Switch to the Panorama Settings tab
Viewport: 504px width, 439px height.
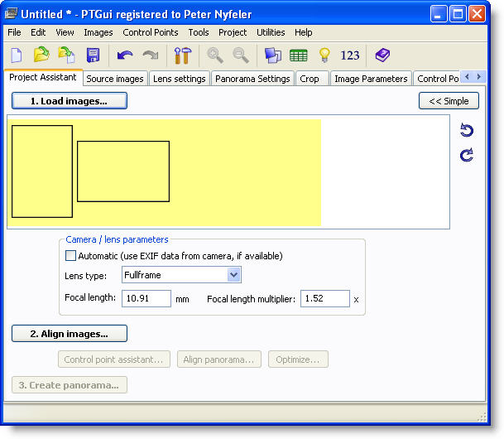coord(252,79)
